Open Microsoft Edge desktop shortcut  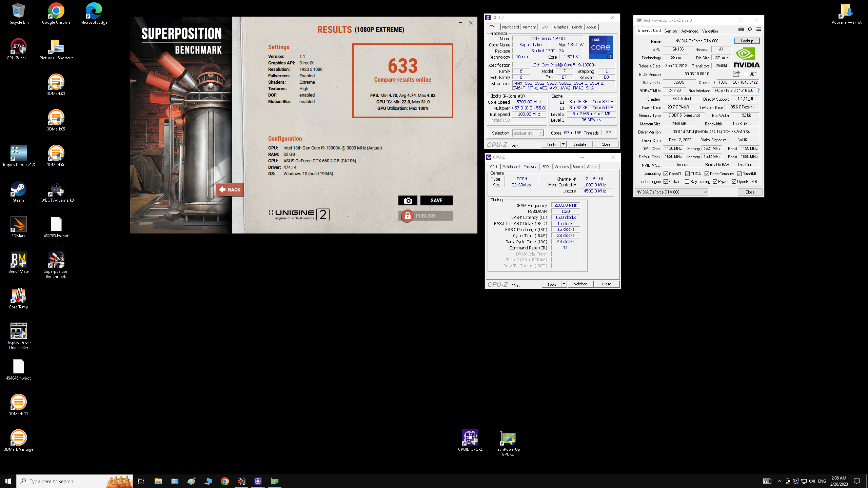(x=94, y=14)
